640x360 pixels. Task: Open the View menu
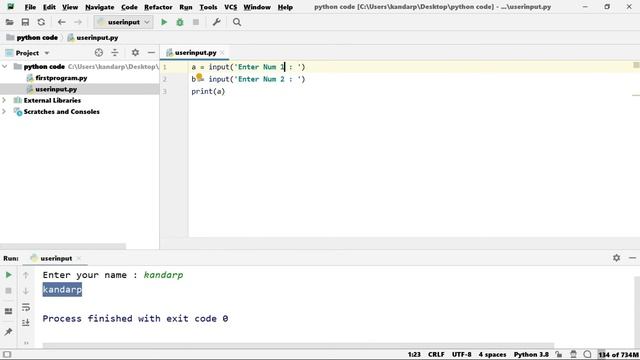pos(70,7)
